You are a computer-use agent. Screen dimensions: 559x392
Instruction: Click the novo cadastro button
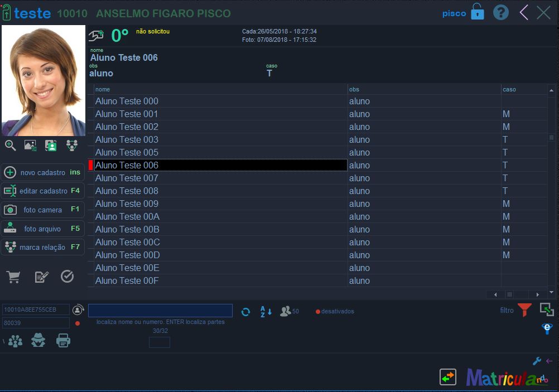(x=42, y=172)
